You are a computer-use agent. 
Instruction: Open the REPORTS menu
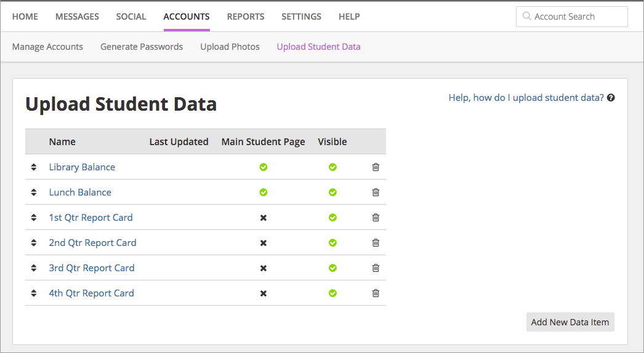pyautogui.click(x=246, y=17)
